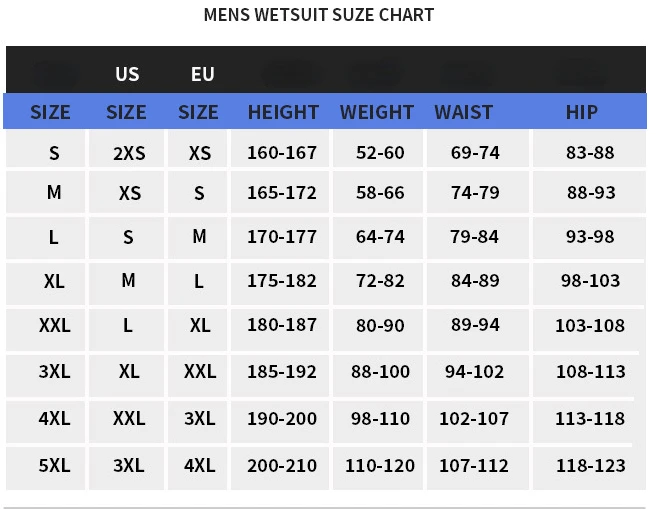
Task: Select the weight cell 58-66
Action: click(380, 193)
